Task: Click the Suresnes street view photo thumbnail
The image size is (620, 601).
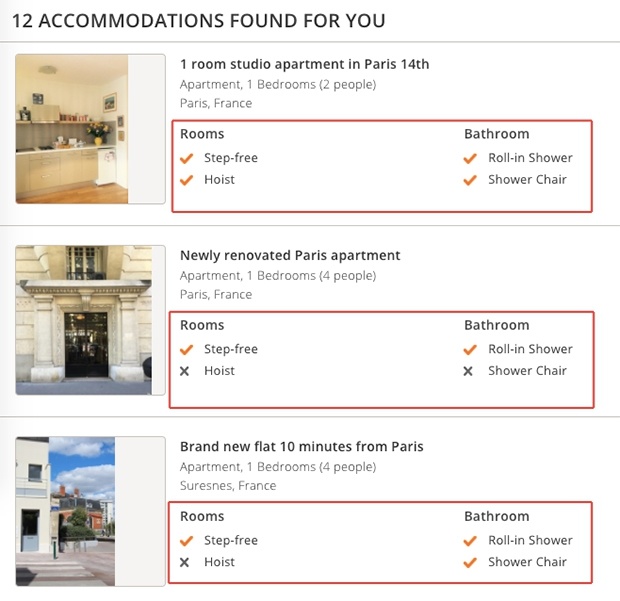Action: point(65,511)
